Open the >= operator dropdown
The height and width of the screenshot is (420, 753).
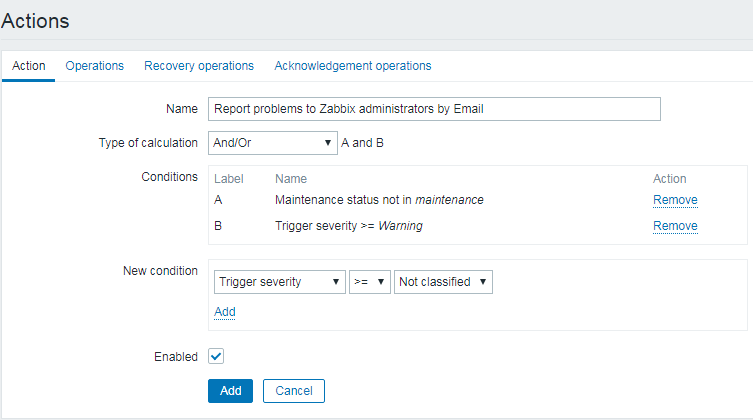pyautogui.click(x=370, y=282)
